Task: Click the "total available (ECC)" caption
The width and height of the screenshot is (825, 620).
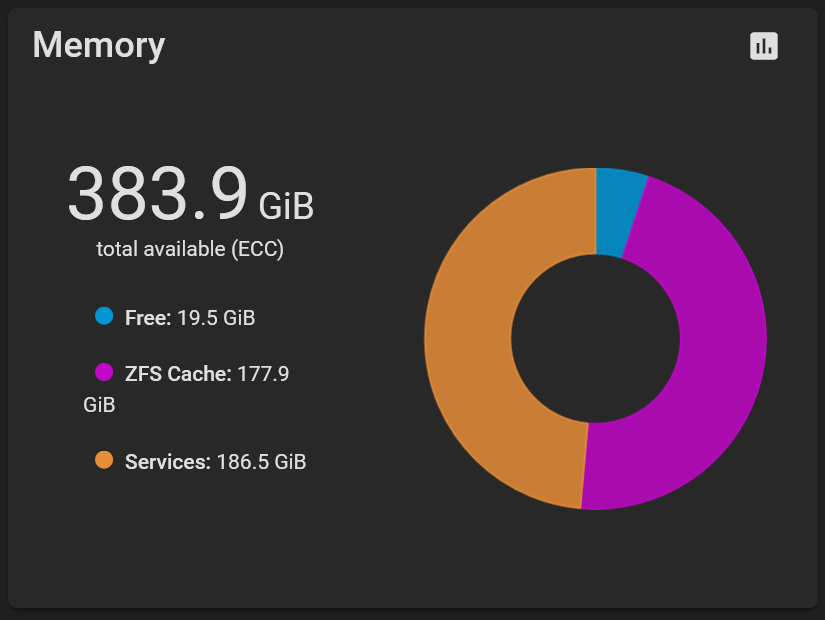Action: click(x=190, y=249)
